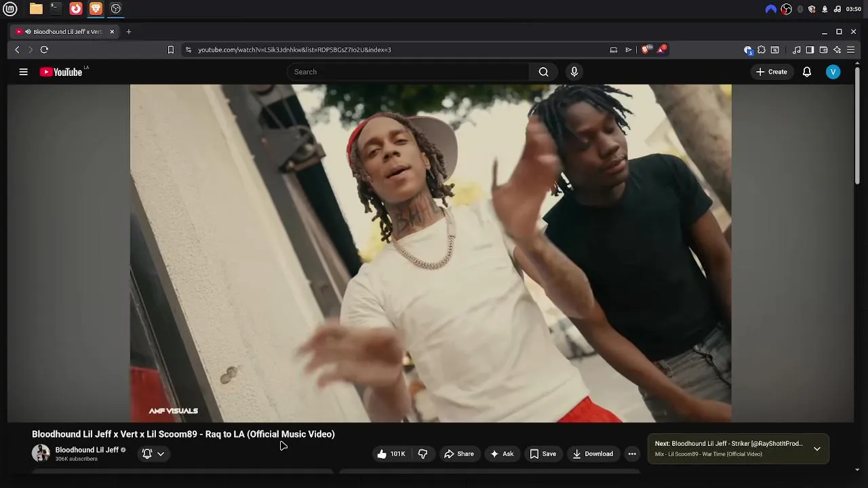Viewport: 868px width, 488px height.
Task: Open Brave Leo AI sparkle icon
Action: coord(837,49)
